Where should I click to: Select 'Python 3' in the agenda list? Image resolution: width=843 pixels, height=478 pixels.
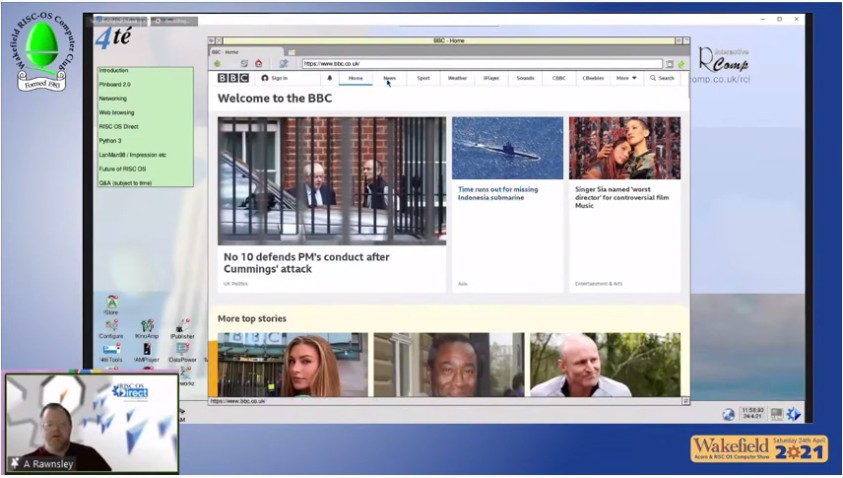pyautogui.click(x=110, y=140)
